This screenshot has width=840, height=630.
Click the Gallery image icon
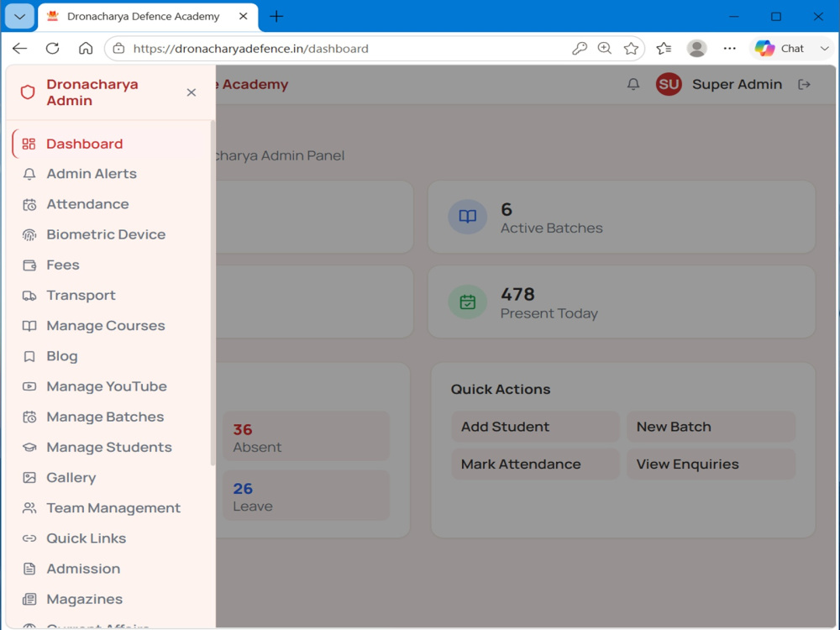click(x=29, y=477)
